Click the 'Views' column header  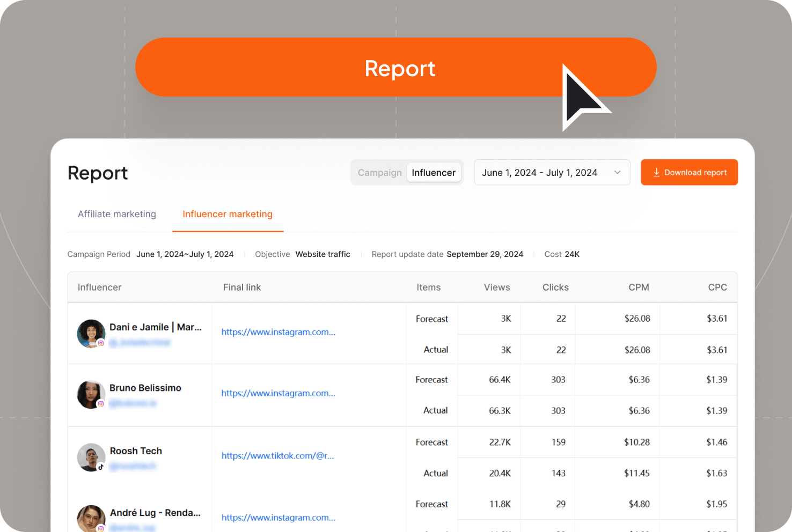coord(497,287)
